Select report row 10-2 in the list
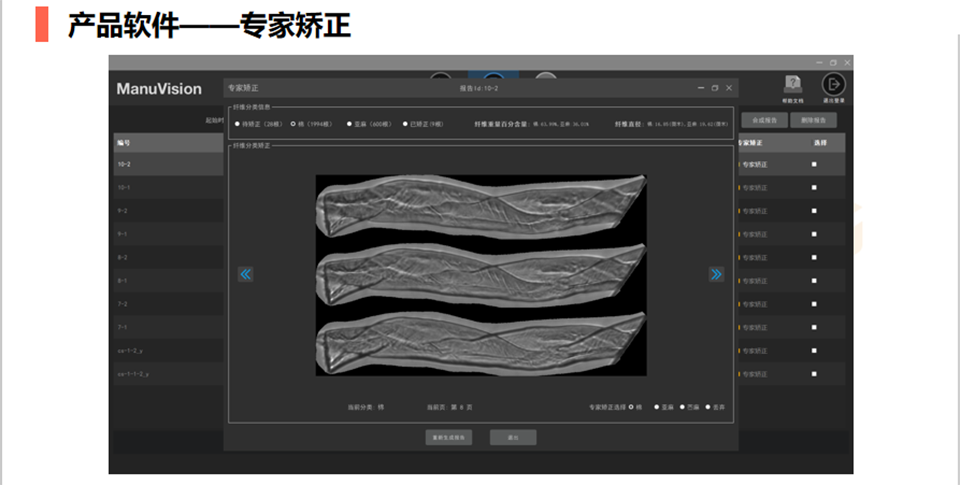The image size is (960, 485). tap(168, 164)
